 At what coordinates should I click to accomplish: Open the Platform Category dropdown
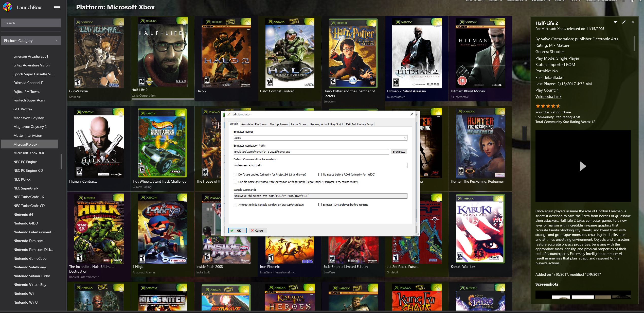31,41
